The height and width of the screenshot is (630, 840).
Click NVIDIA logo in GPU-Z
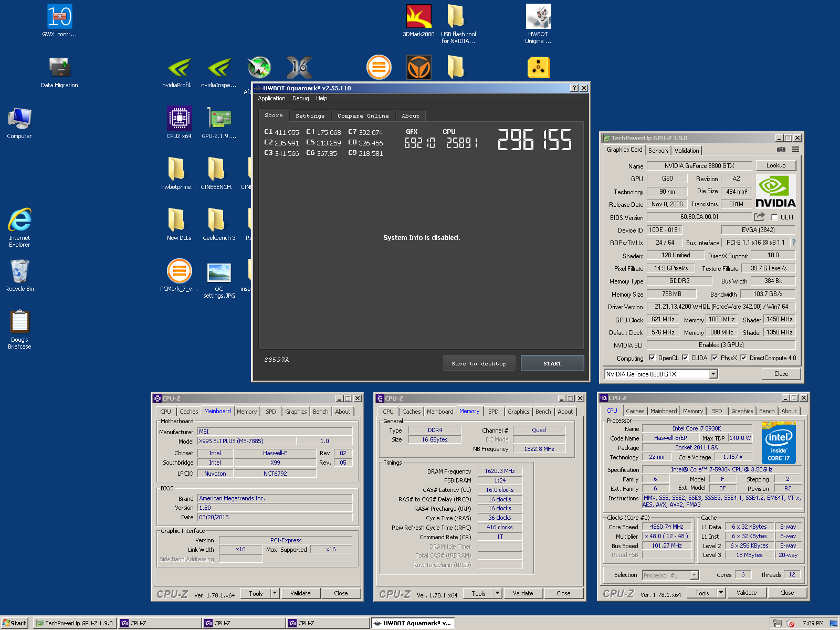pos(775,192)
